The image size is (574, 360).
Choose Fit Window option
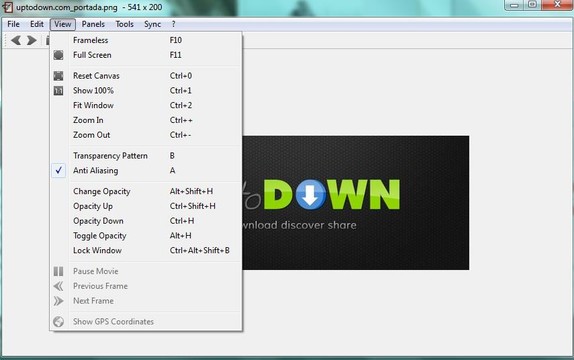click(146, 105)
